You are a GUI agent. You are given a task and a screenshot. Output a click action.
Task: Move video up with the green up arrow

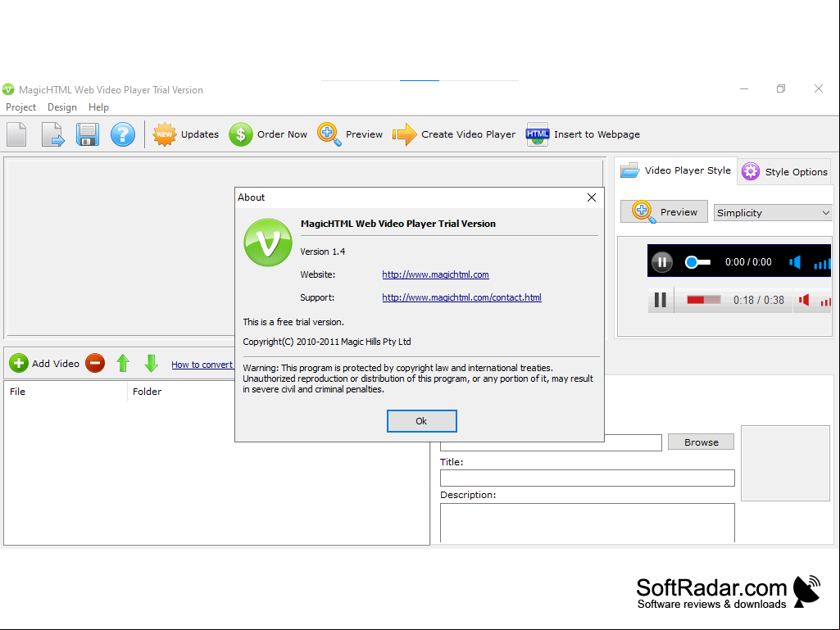tap(123, 363)
